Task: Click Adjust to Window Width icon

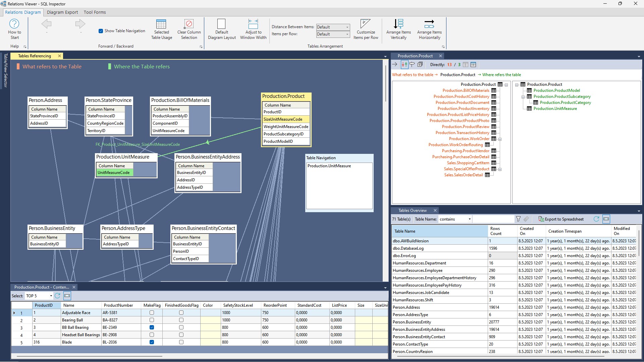Action: pos(253,24)
